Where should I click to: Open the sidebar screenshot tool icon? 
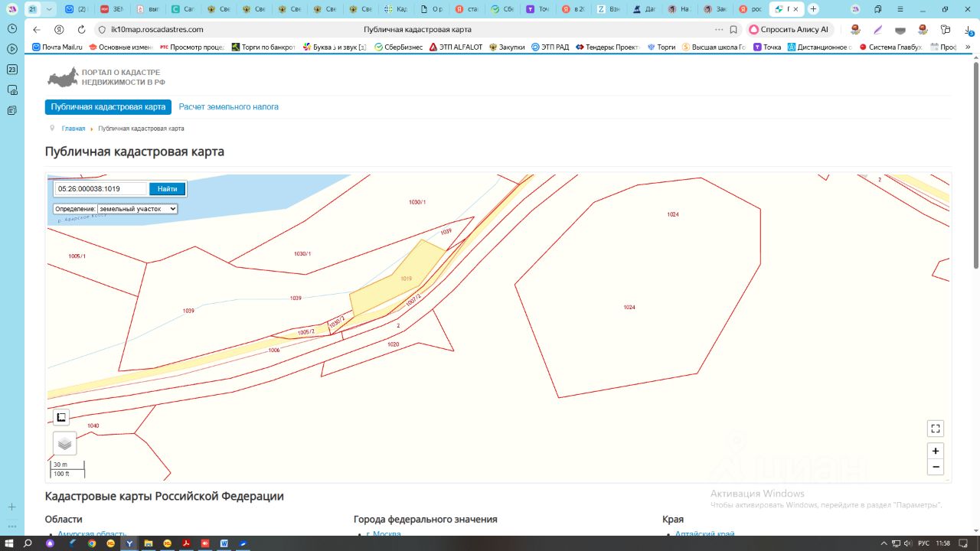pyautogui.click(x=11, y=90)
